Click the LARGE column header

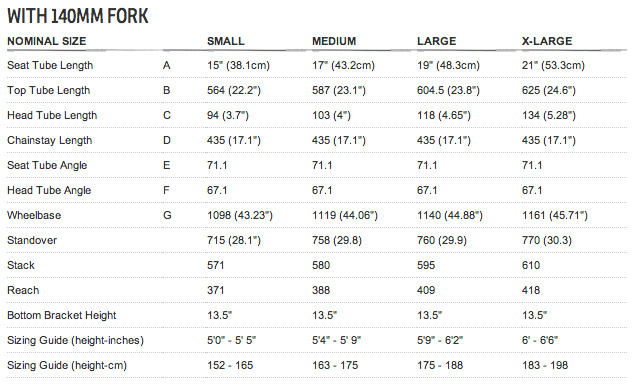(436, 41)
